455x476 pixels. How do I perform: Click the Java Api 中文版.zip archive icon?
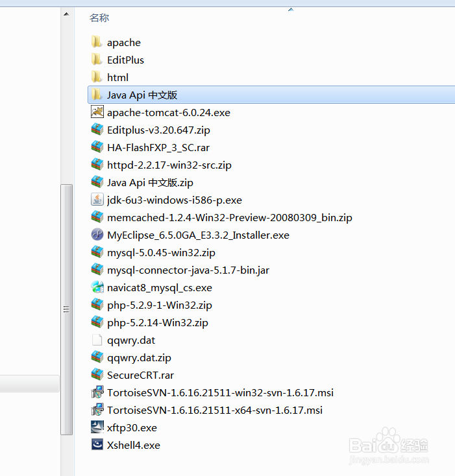[97, 182]
